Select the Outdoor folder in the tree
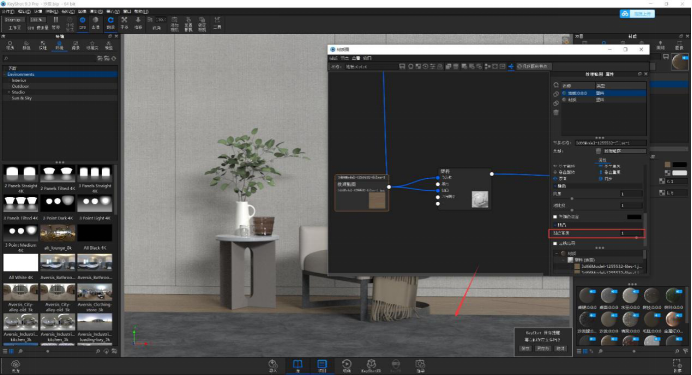This screenshot has width=692, height=375. pos(20,86)
